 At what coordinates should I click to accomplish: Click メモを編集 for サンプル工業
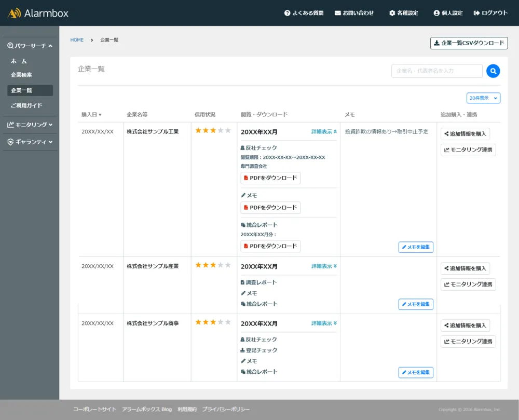coord(416,247)
